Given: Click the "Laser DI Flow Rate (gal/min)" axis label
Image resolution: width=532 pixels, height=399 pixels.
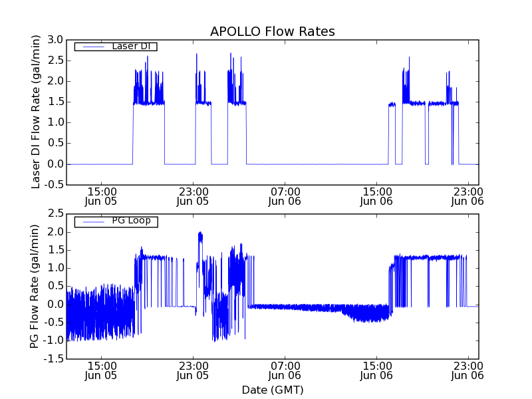Looking at the screenshot, I should point(36,112).
